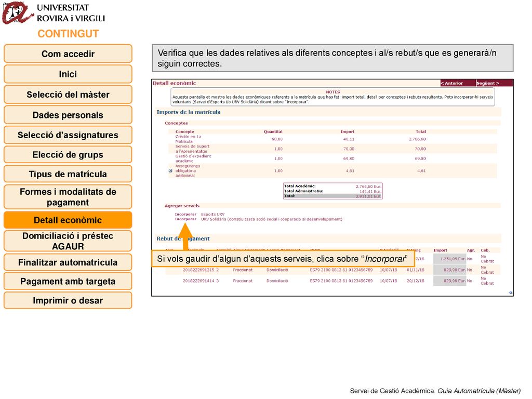Click receipt number 2018222691315
Viewport: 532px width, 399px height.
[198, 270]
